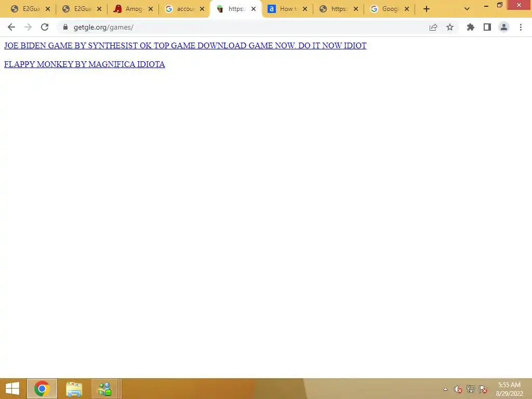Close the Google accounts tab
532x399 pixels.
202,9
